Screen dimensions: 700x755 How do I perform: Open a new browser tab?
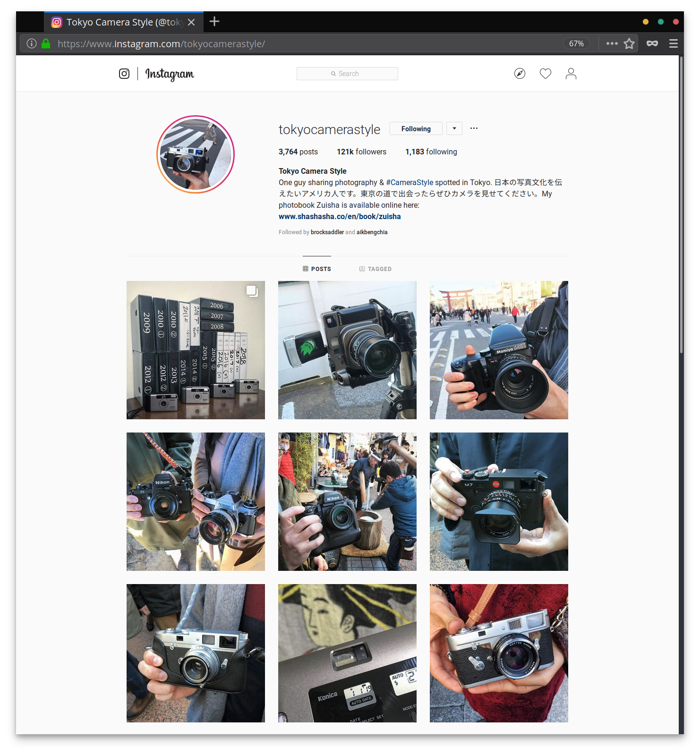point(214,22)
